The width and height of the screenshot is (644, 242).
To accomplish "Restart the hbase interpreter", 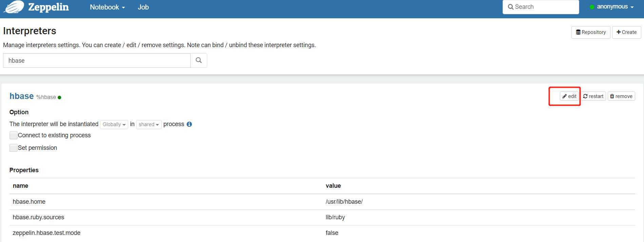I will pos(593,96).
